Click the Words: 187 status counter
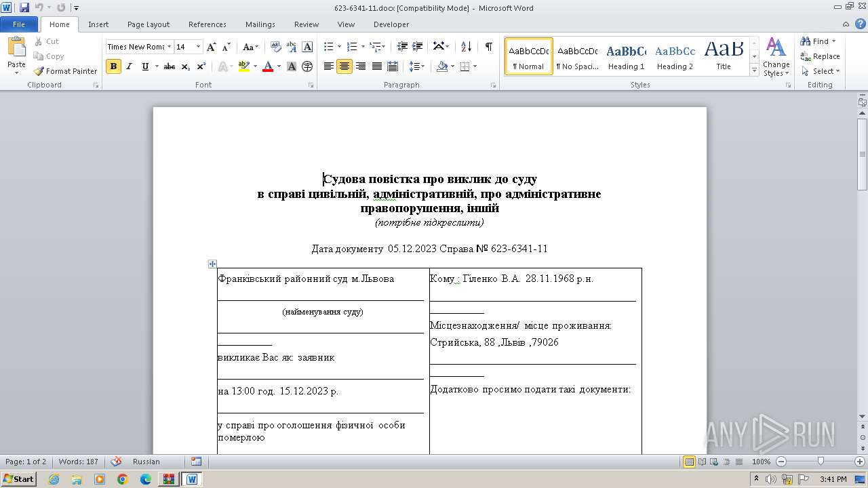 point(78,462)
